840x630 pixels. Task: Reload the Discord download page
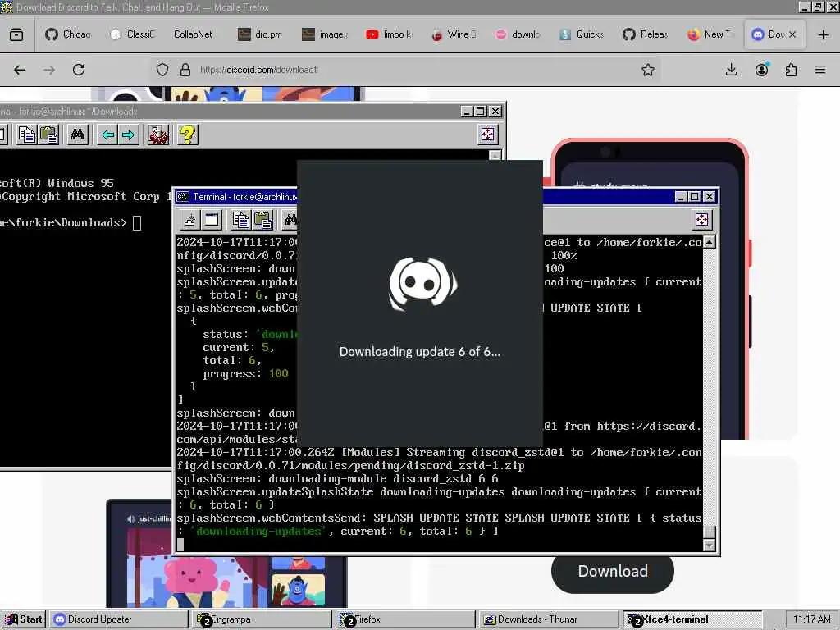pos(79,70)
